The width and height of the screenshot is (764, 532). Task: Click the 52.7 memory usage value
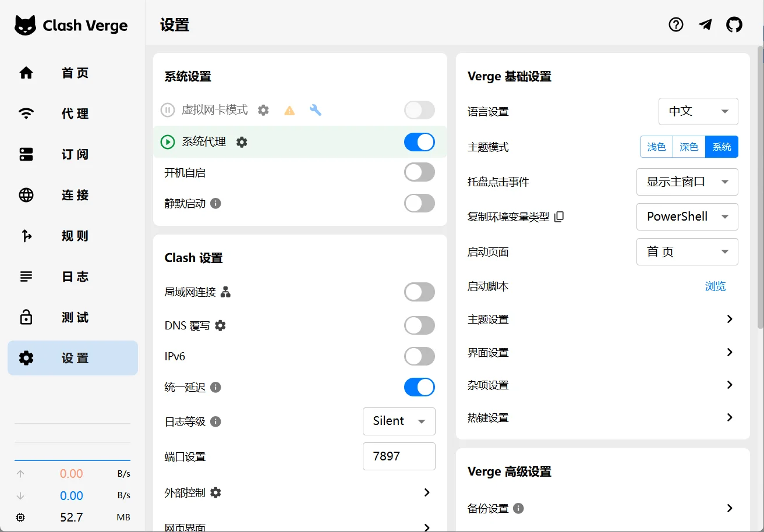(x=72, y=517)
